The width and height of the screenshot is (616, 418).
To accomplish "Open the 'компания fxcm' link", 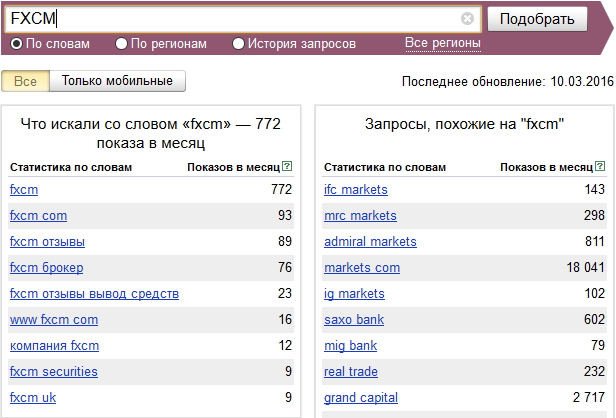I will tap(54, 346).
